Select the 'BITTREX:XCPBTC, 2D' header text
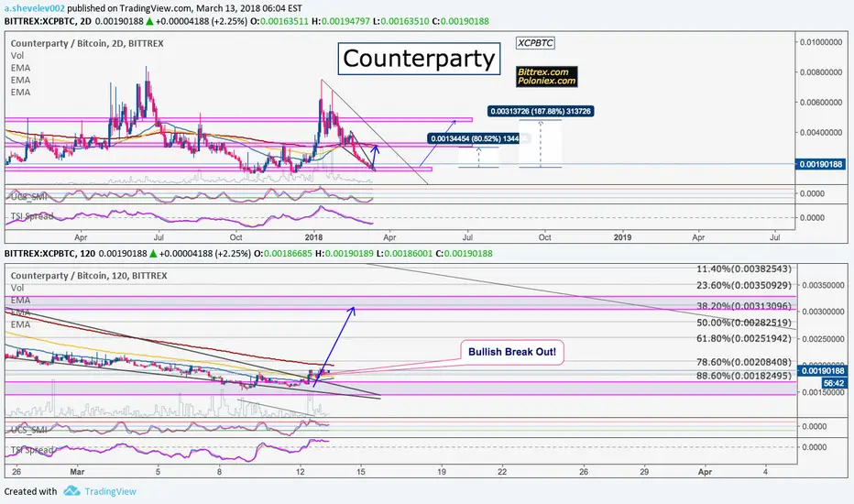The width and height of the screenshot is (854, 504). [x=48, y=22]
